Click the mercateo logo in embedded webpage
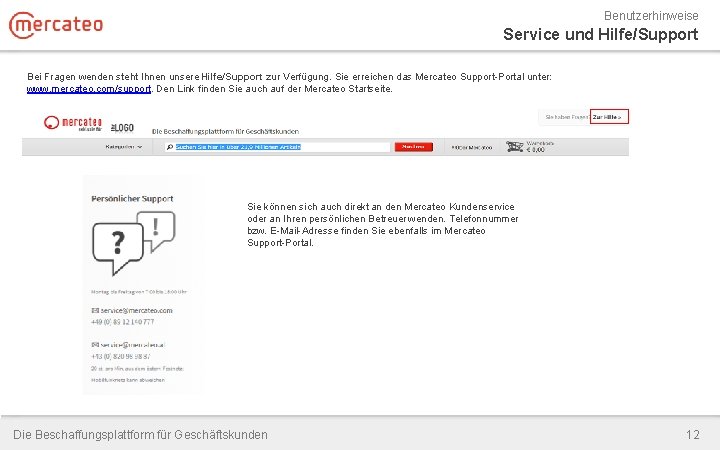 [73, 123]
